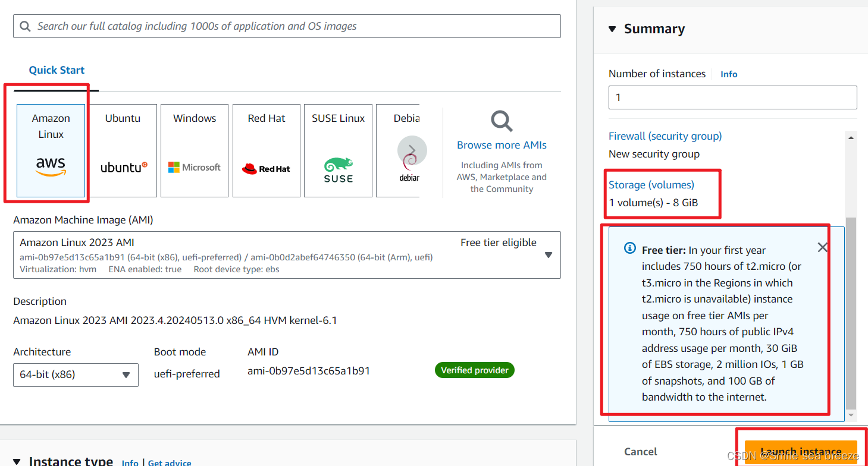Open the Storage volumes link
The height and width of the screenshot is (466, 868).
651,185
